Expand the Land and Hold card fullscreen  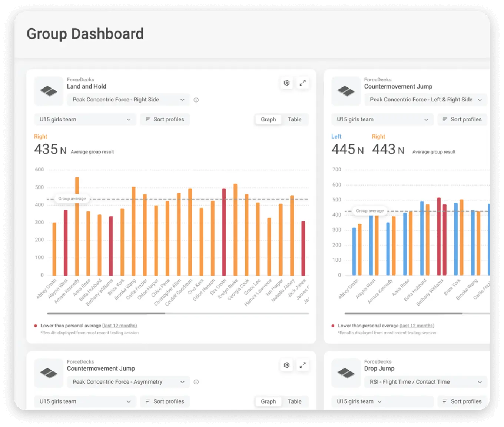point(303,83)
